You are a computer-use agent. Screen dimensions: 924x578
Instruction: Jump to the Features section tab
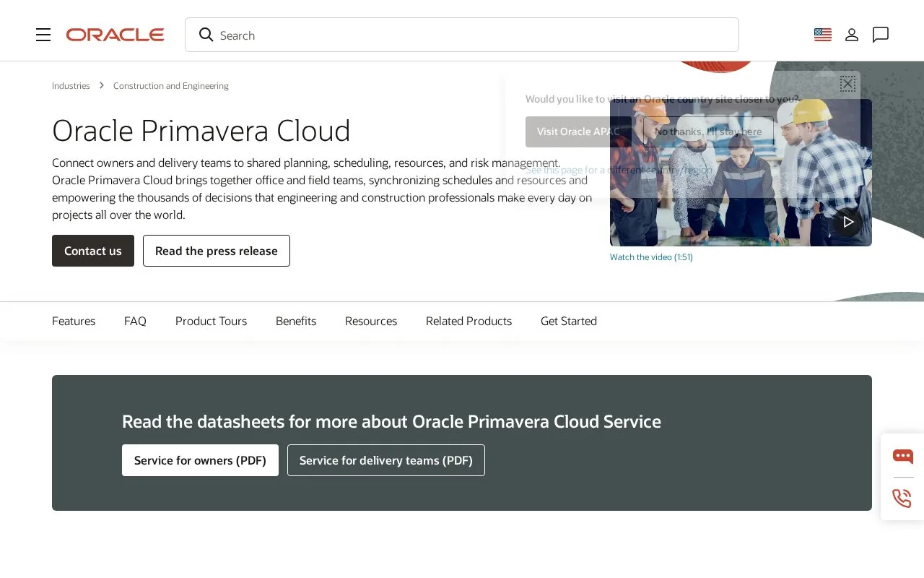point(74,321)
